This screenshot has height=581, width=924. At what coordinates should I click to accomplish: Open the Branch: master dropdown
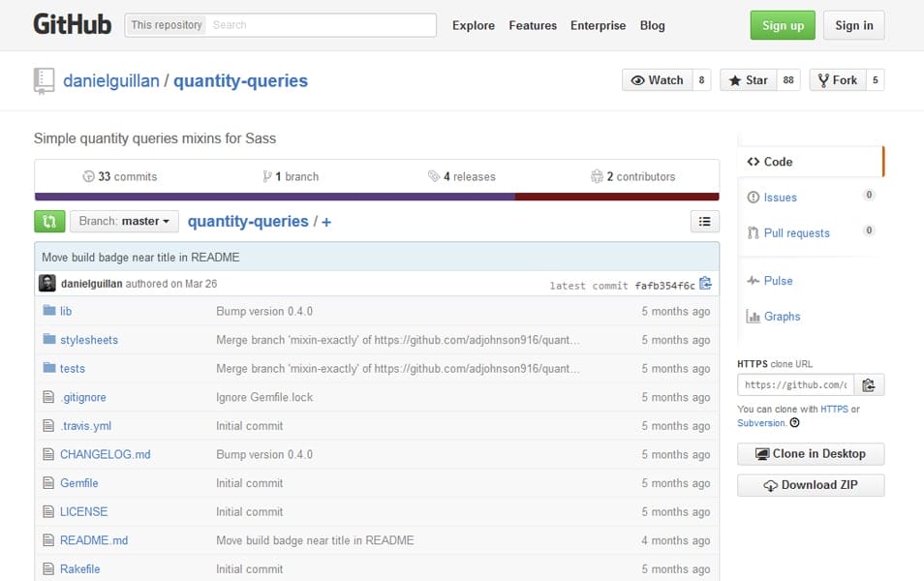click(124, 221)
